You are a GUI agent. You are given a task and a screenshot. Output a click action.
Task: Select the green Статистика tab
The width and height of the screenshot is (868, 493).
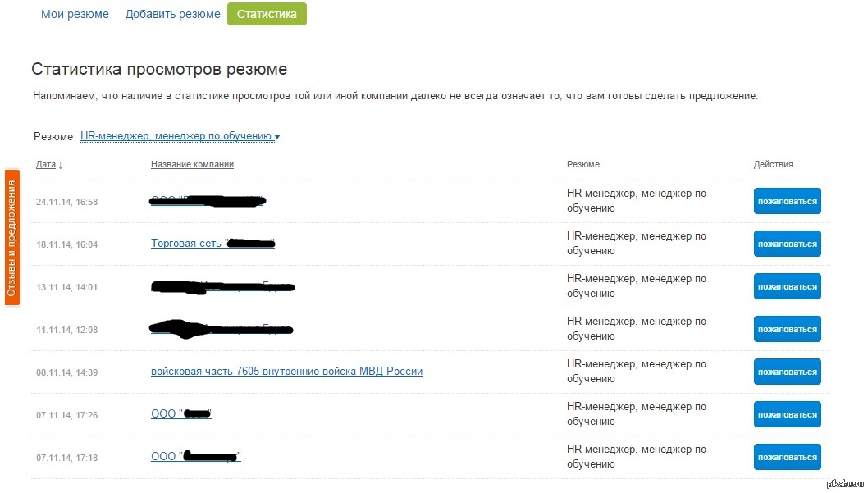pos(267,14)
